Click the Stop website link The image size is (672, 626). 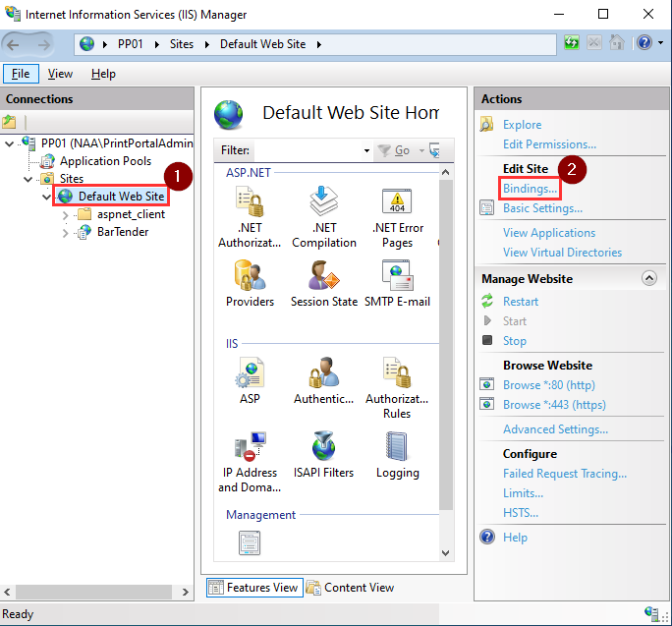(x=514, y=341)
